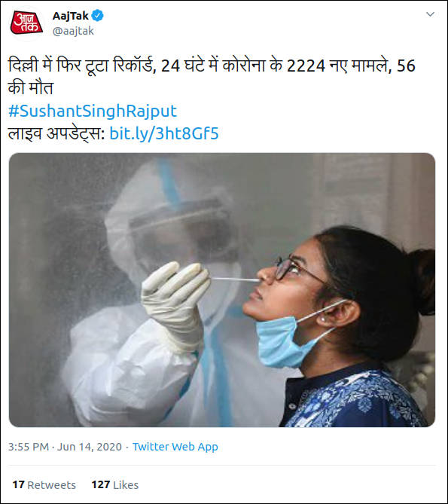This screenshot has height=504, width=448.
Task: Click the blue verified badge
Action: [x=98, y=15]
